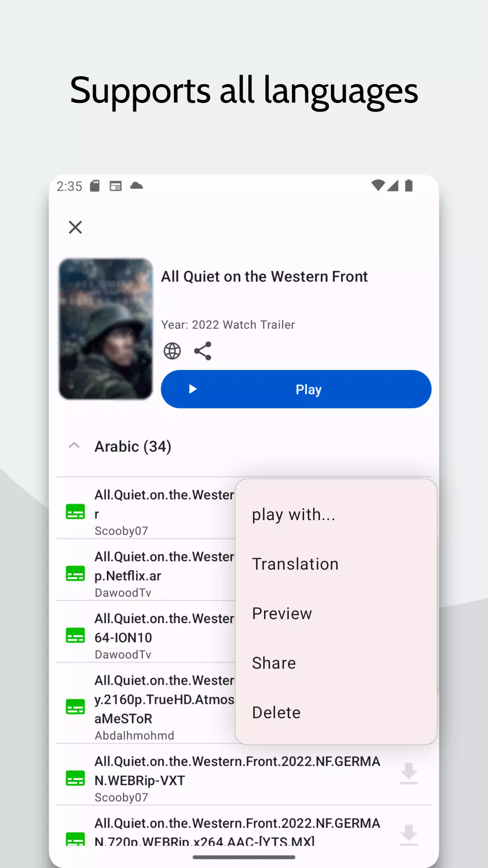Select the 64-ION10 subtitle entry
The width and height of the screenshot is (488, 868).
pos(146,632)
